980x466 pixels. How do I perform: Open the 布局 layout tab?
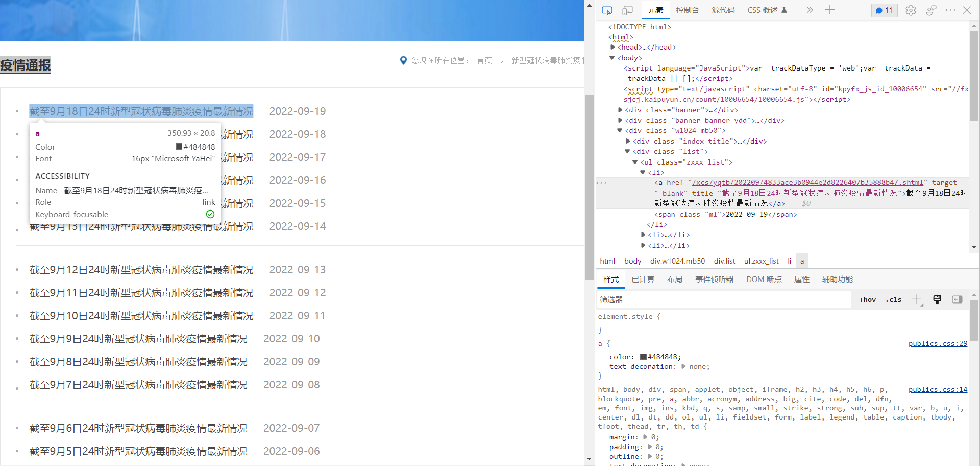coord(675,279)
